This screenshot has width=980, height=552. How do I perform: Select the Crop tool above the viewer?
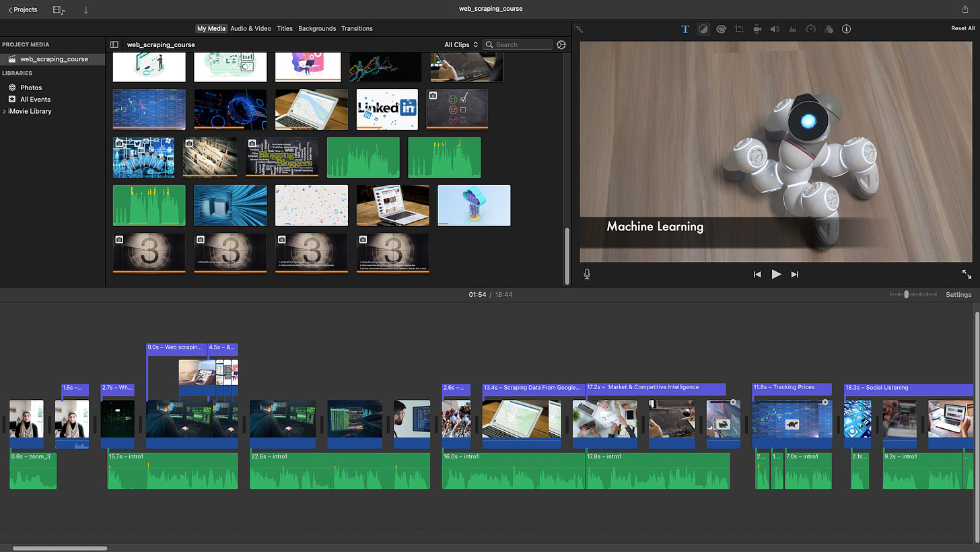click(739, 29)
